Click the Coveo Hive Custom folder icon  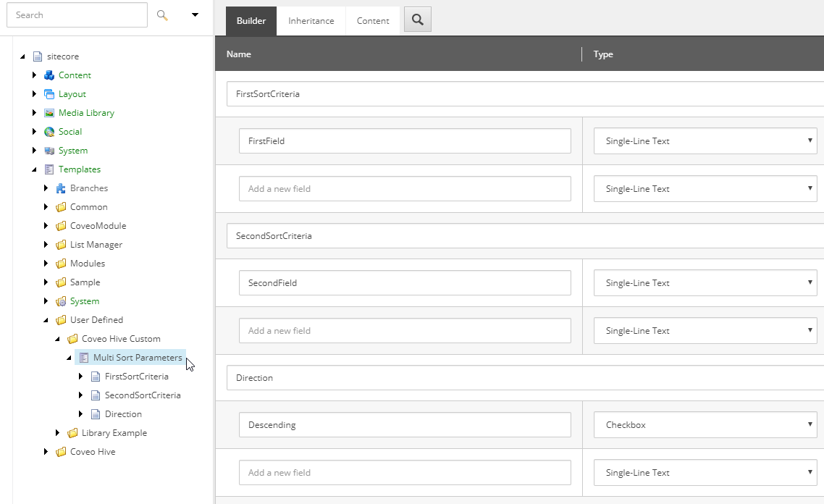[72, 338]
